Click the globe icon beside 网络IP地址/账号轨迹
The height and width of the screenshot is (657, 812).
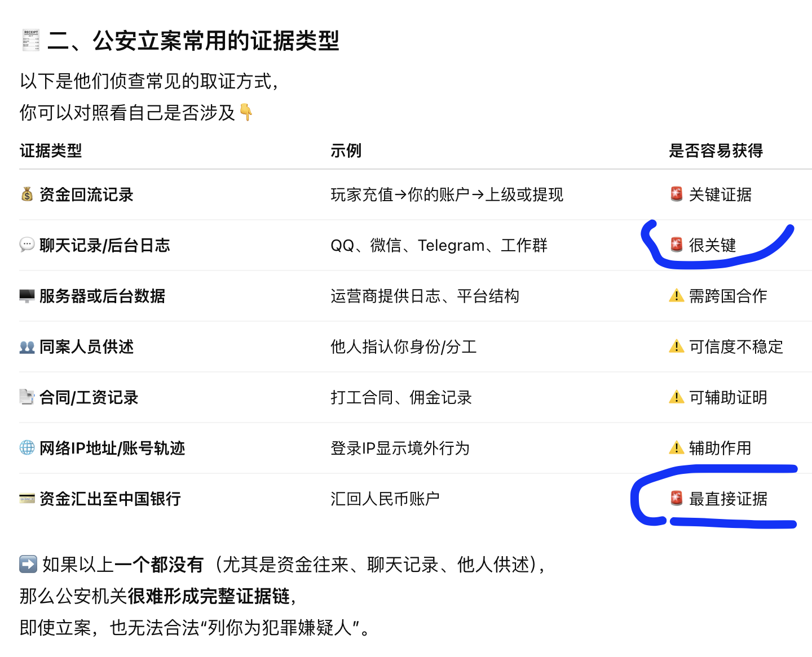tap(27, 448)
